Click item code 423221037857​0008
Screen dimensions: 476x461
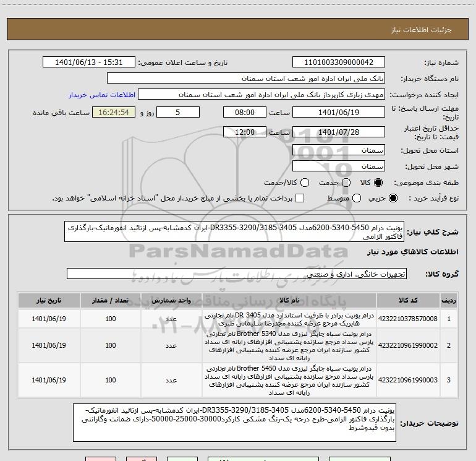coord(408,319)
